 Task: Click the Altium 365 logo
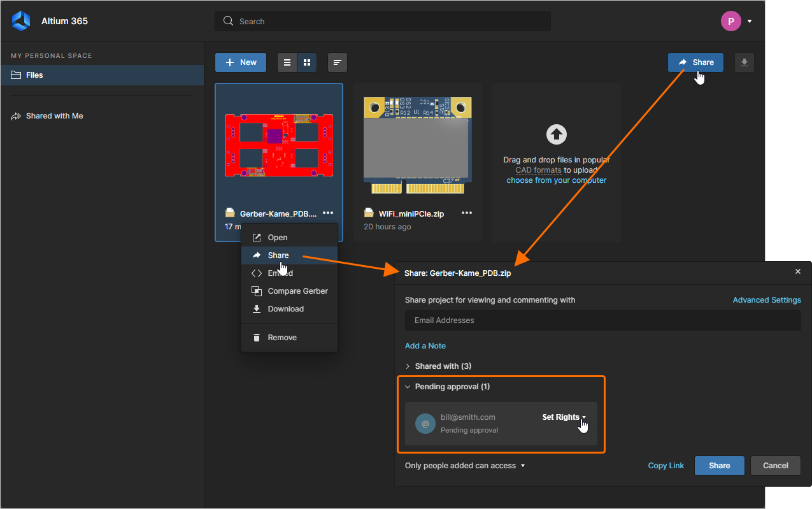point(21,20)
